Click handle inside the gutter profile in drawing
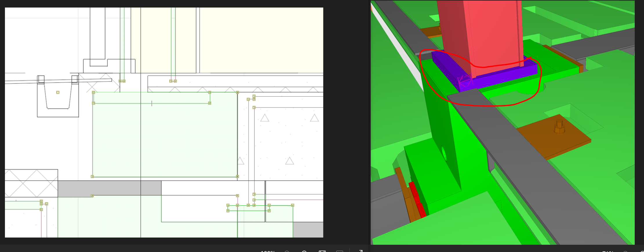The width and height of the screenshot is (644, 252). pos(58,92)
